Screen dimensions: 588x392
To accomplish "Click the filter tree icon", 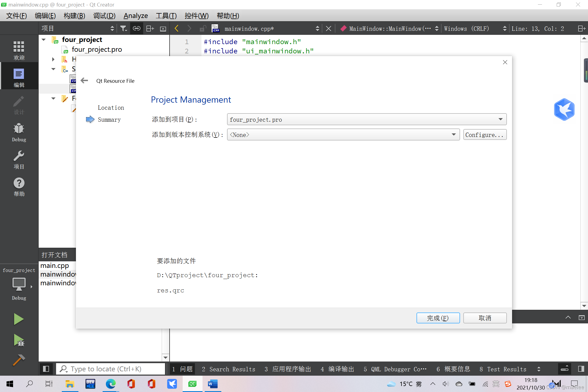I will 124,29.
